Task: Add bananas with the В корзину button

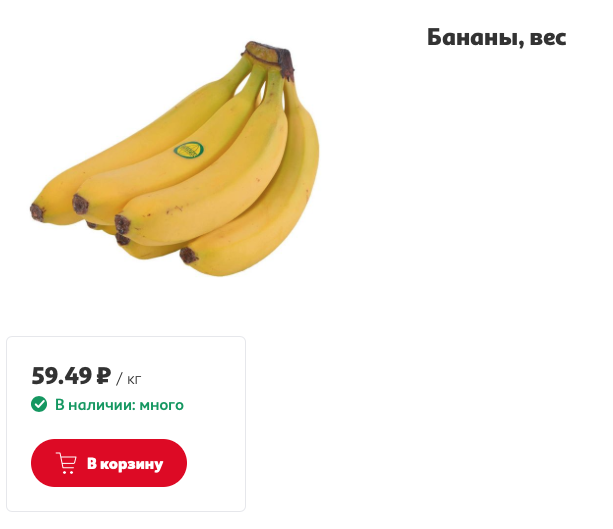Action: 109,463
